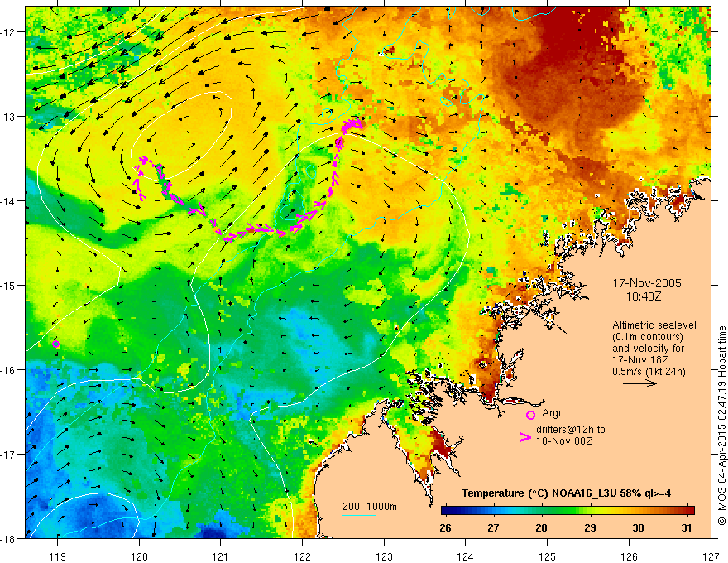The image size is (728, 563).
Task: Click the color bar value 31
Action: [687, 527]
